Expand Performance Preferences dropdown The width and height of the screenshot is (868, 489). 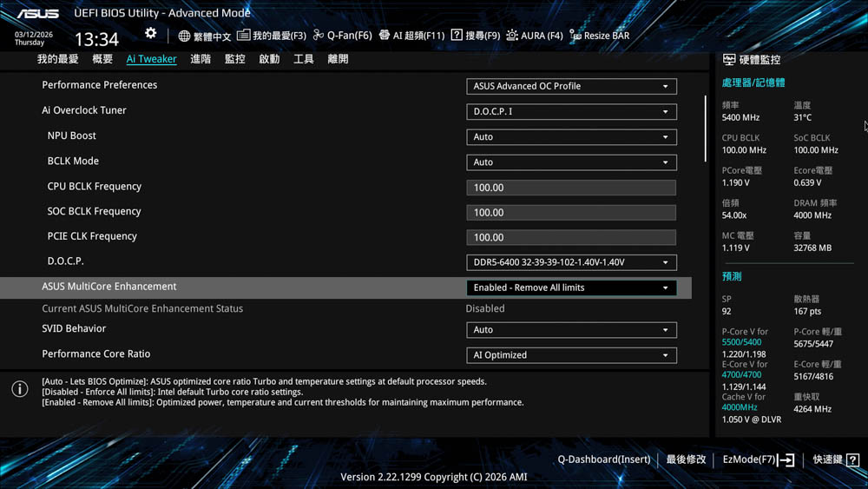pos(571,86)
